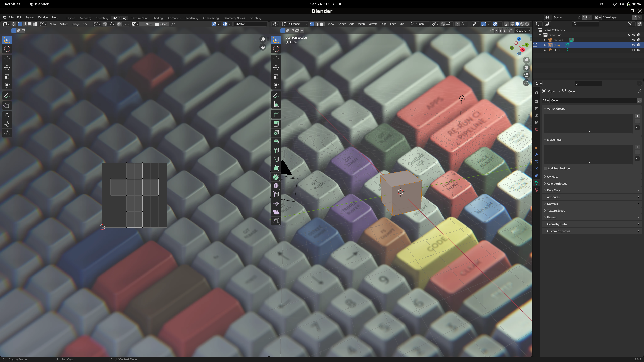This screenshot has width=644, height=362.
Task: Add vertex group with plus button
Action: [637, 116]
